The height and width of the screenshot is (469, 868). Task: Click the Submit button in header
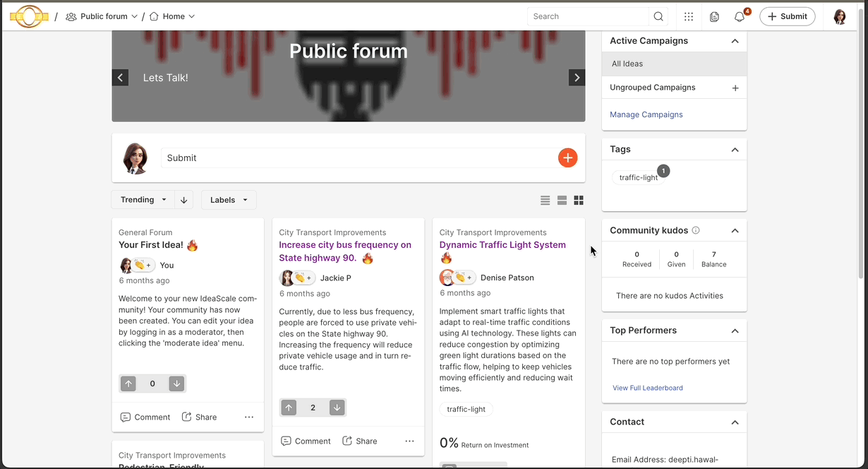(x=788, y=16)
